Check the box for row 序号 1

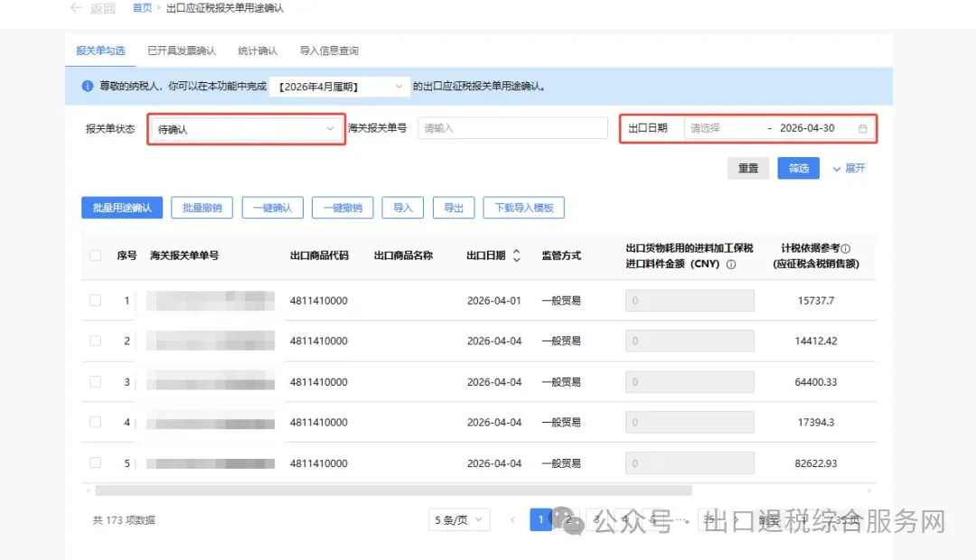click(95, 300)
